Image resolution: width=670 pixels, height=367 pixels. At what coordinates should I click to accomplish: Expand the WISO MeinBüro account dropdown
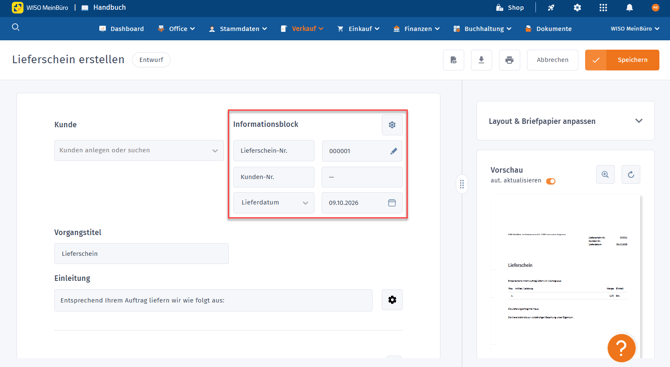click(x=635, y=29)
